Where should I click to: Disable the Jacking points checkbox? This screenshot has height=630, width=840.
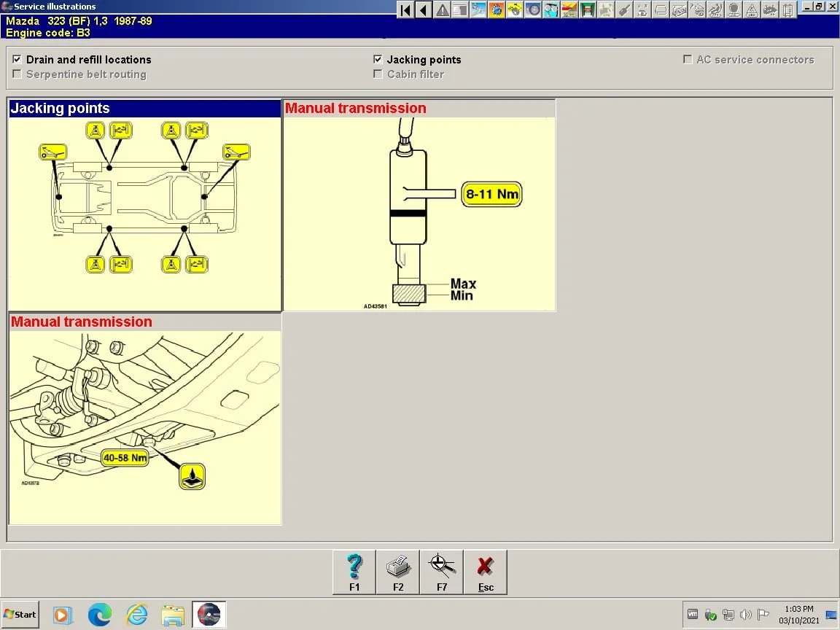(x=378, y=59)
